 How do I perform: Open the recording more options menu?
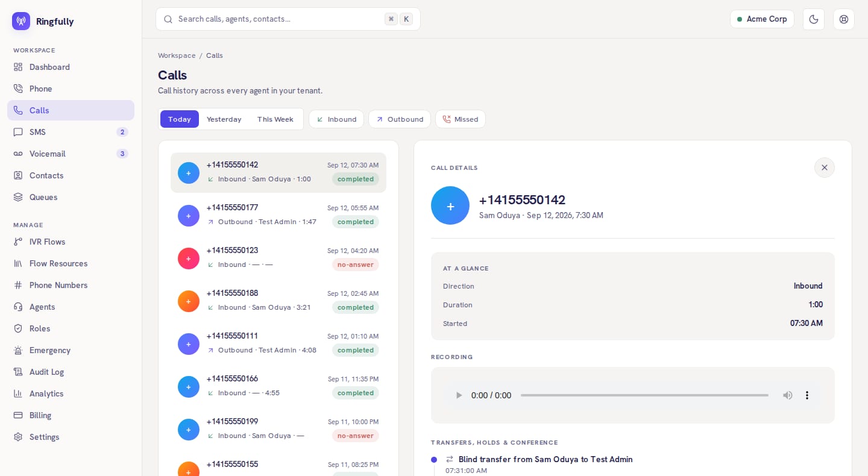click(807, 395)
